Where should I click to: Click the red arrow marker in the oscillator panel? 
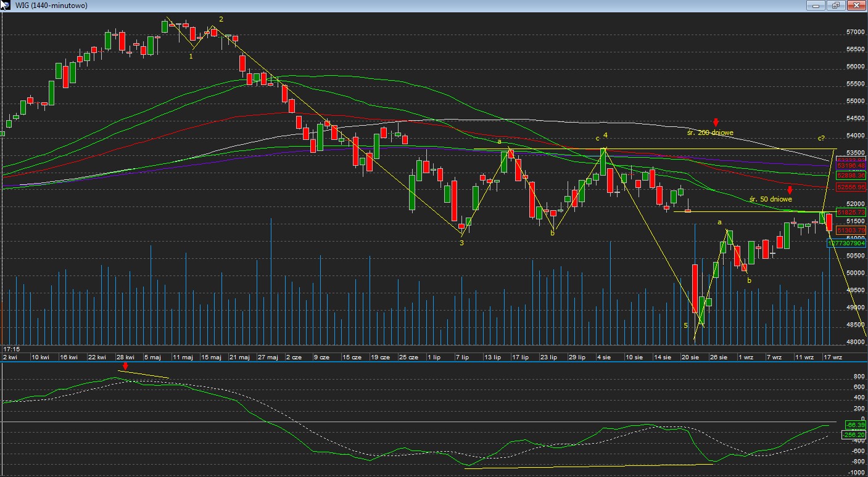point(125,367)
